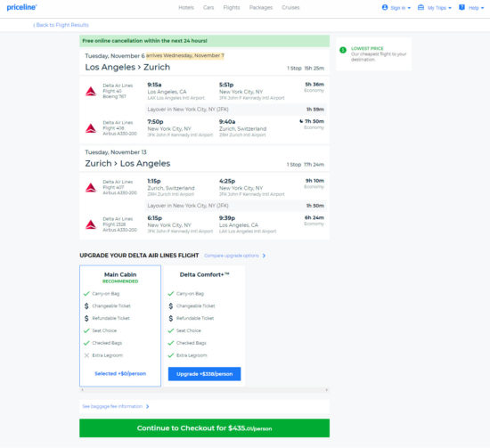The image size is (490, 448).
Task: Open Compare upgrade options link
Action: click(x=232, y=256)
